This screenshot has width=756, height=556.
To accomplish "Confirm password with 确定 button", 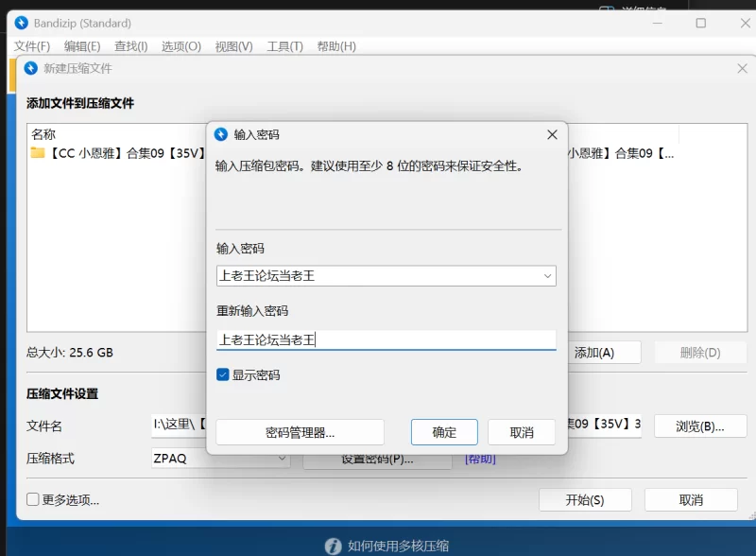I will click(444, 432).
